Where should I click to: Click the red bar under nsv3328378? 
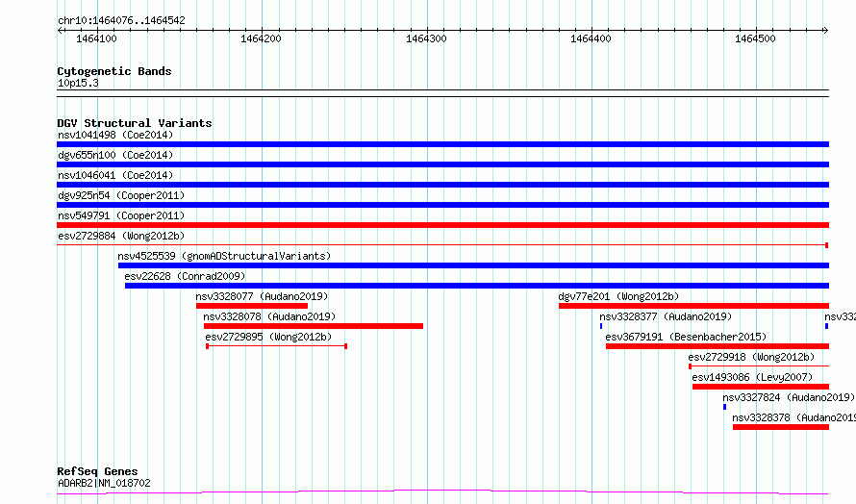click(781, 427)
